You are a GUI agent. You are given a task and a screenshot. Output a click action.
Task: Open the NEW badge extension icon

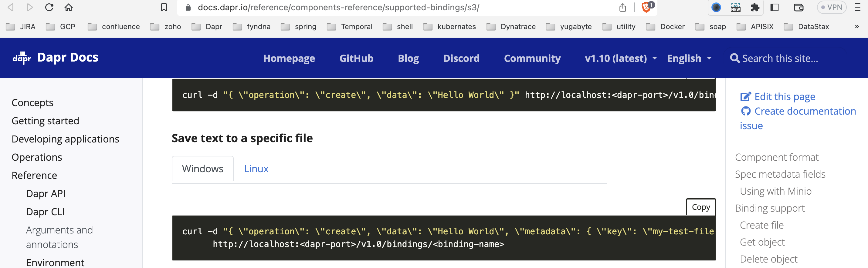pos(735,7)
